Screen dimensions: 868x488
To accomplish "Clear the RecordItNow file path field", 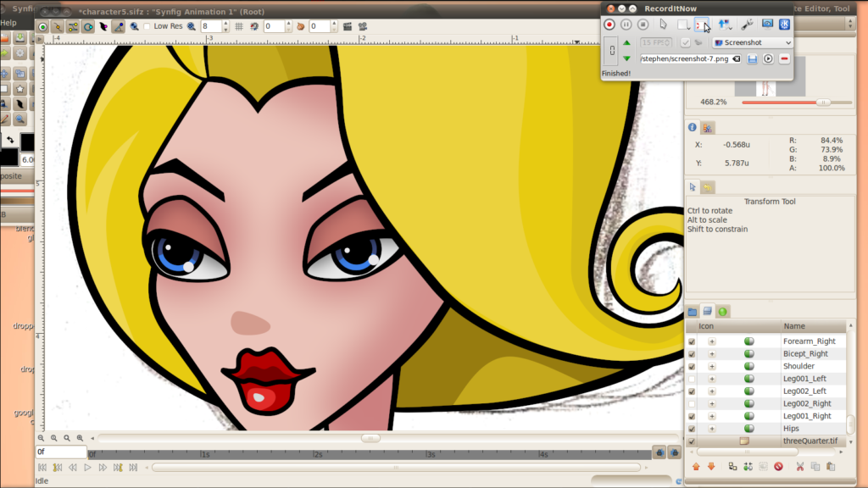I will 737,58.
